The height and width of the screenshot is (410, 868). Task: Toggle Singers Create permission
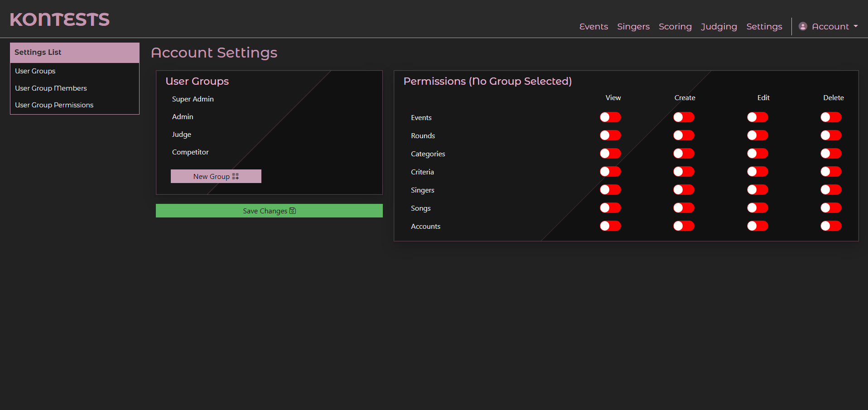pos(684,190)
